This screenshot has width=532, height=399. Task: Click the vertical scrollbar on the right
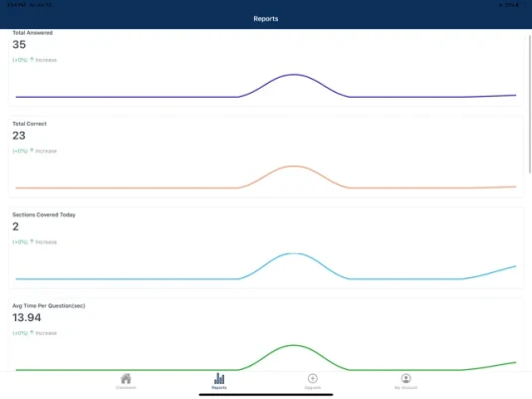(530, 104)
